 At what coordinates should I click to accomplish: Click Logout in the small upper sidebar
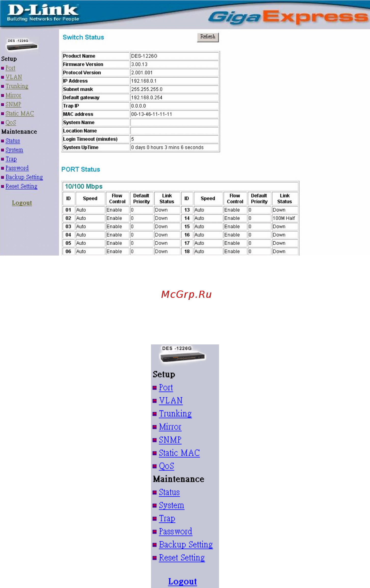tap(22, 203)
